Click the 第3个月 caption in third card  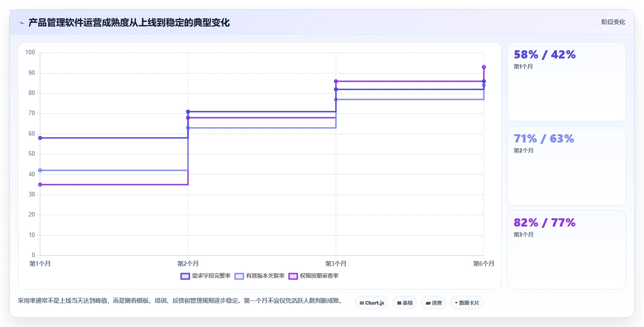click(523, 235)
